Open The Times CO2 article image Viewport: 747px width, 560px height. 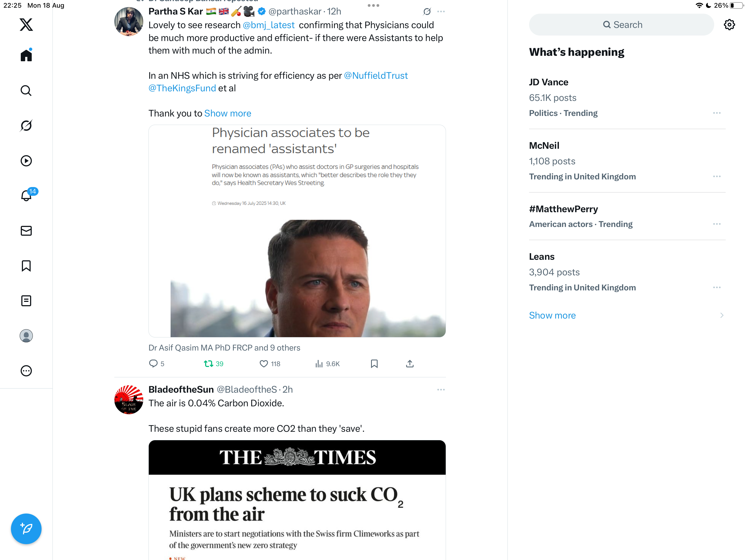tap(297, 500)
